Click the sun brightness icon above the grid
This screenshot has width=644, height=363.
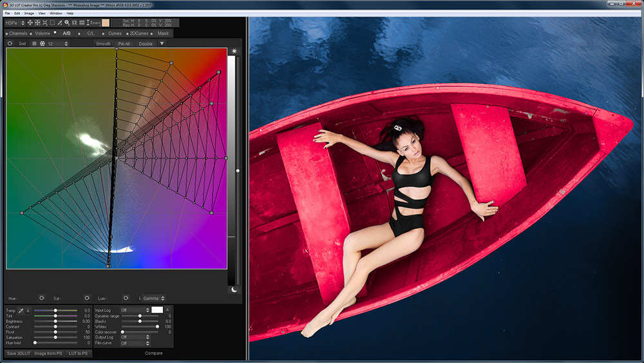234,51
